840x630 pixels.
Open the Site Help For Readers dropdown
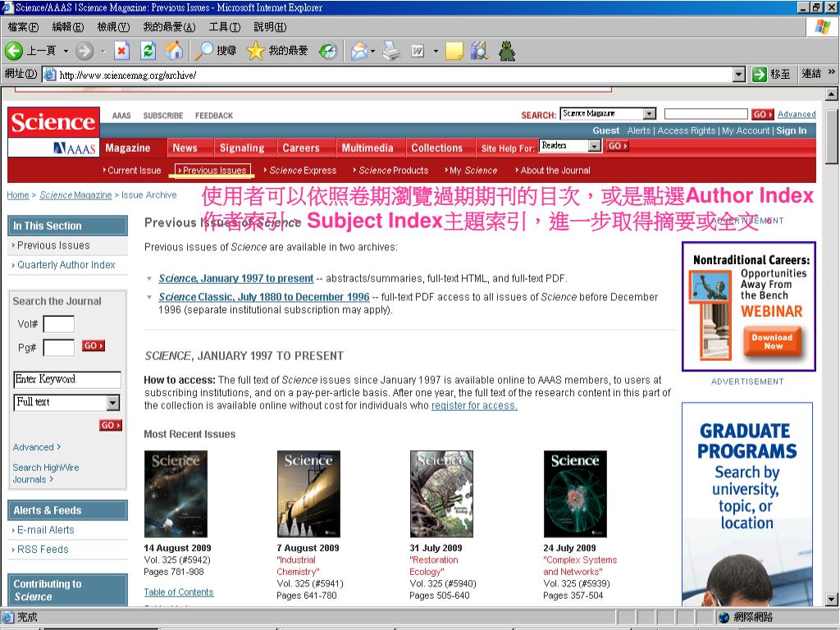594,146
